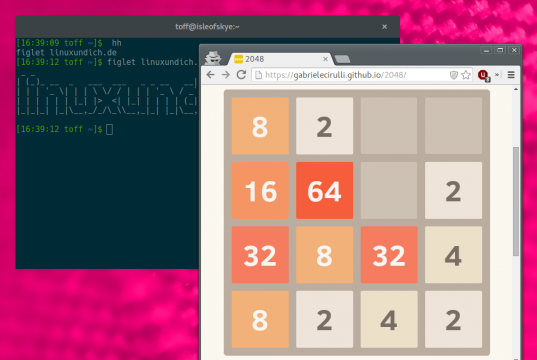This screenshot has height=360, width=537.
Task: Close the 2048 tab
Action: [x=325, y=59]
